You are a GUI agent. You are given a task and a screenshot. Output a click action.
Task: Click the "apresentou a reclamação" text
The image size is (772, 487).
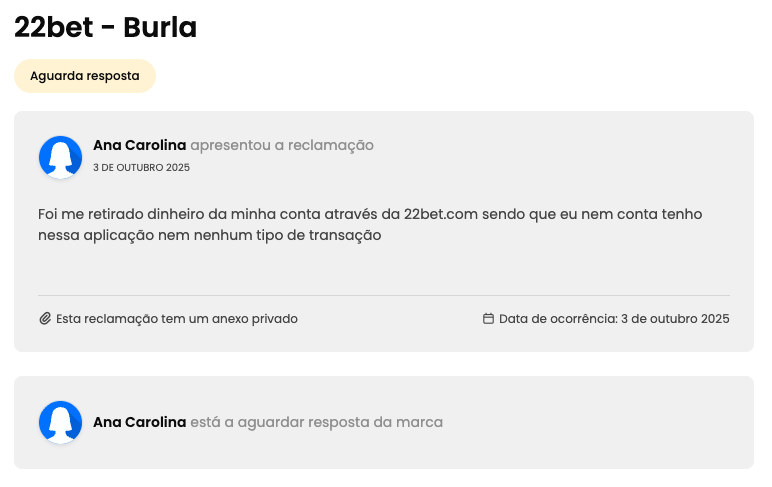coord(282,145)
